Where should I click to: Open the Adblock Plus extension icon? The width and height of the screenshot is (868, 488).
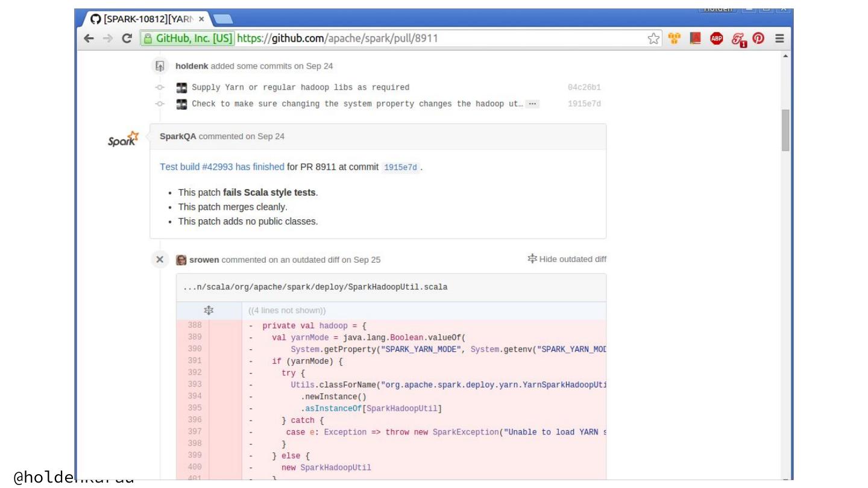[x=716, y=39]
